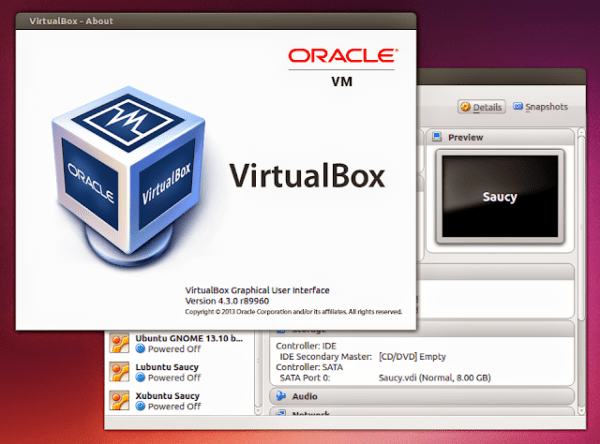
Task: Click the Saucy.vdi storage entry
Action: tap(435, 378)
